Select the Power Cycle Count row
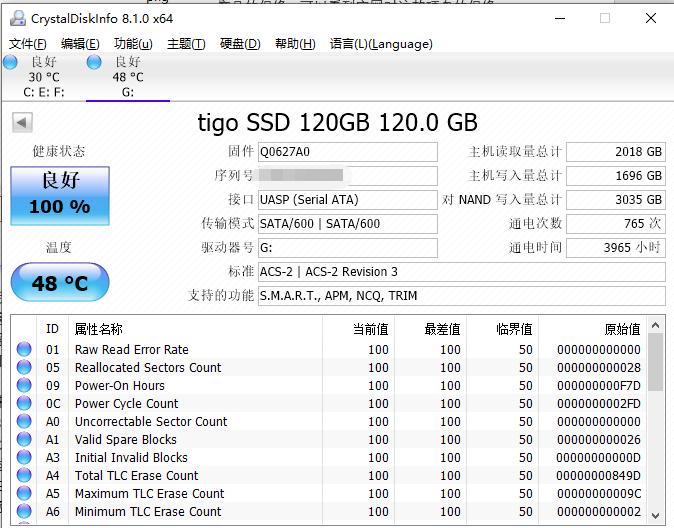The width and height of the screenshot is (674, 528). point(329,404)
